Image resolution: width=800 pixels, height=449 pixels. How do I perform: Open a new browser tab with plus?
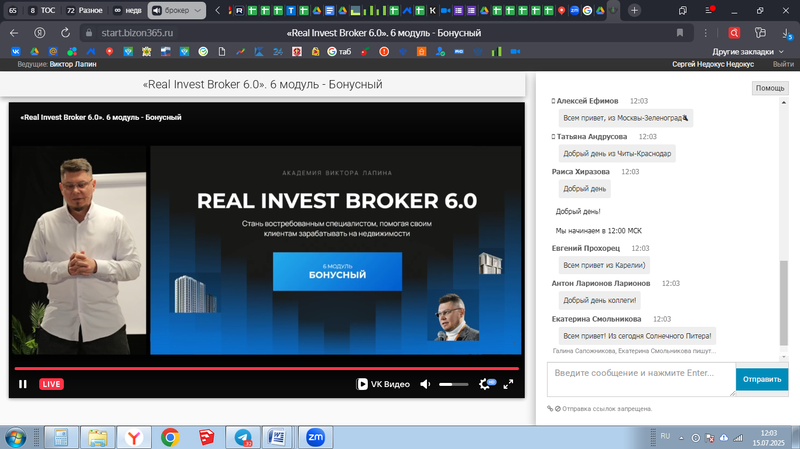click(x=634, y=10)
